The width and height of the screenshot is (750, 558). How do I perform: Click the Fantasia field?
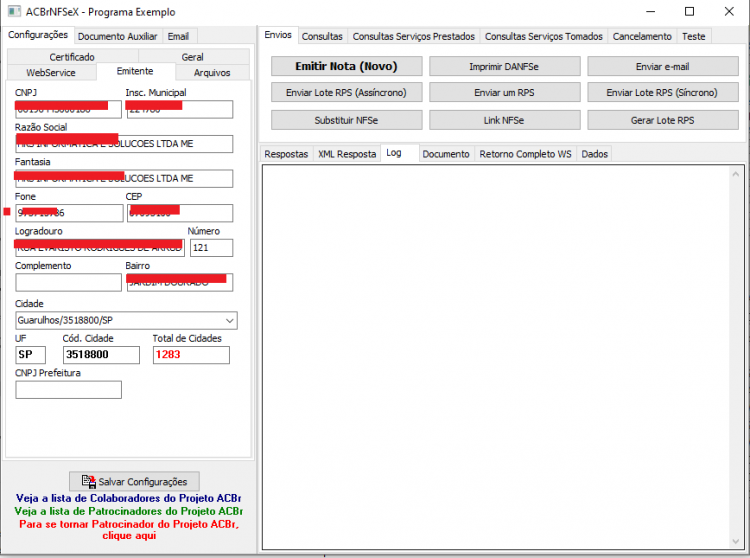point(124,178)
